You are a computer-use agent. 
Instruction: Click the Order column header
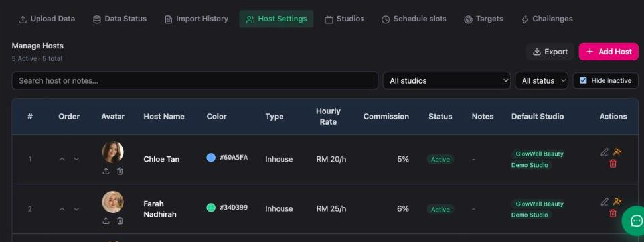pyautogui.click(x=69, y=117)
